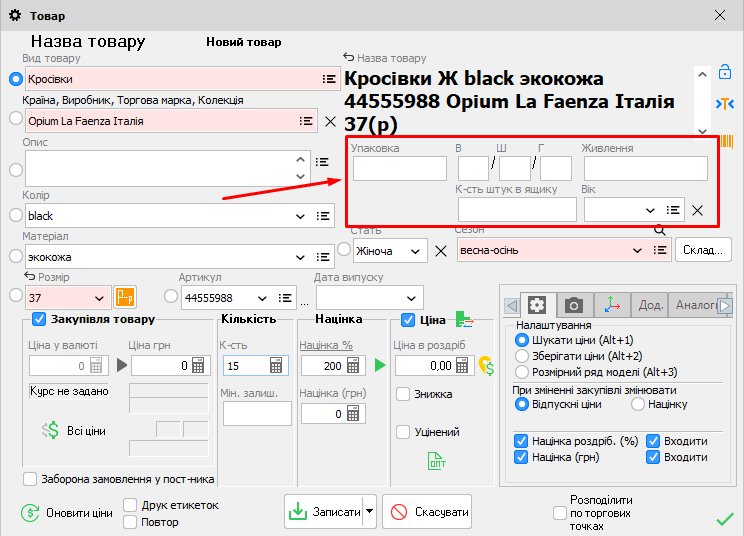Click the Скасувати button
The image size is (744, 536).
[427, 512]
